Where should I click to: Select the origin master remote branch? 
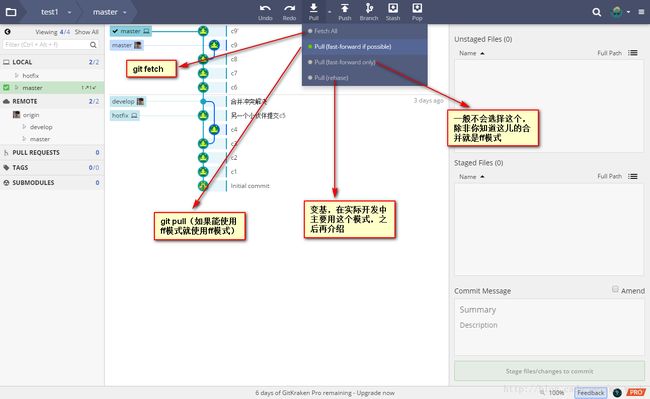40,139
